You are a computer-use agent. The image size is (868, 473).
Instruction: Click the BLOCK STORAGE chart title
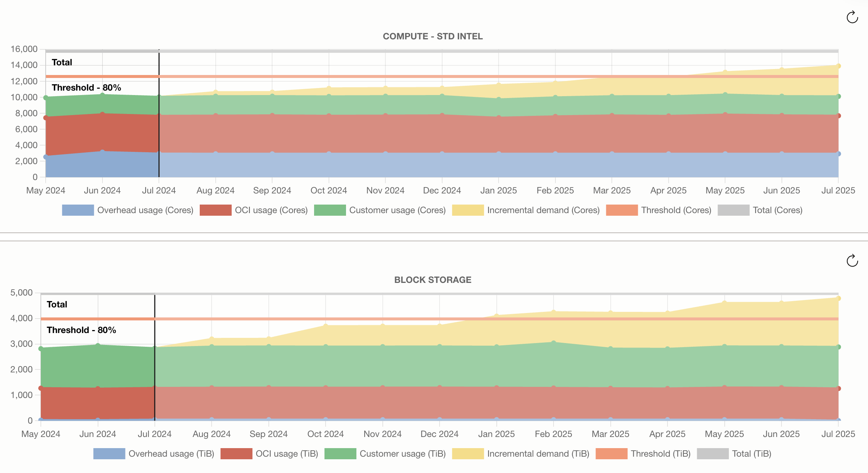(433, 280)
